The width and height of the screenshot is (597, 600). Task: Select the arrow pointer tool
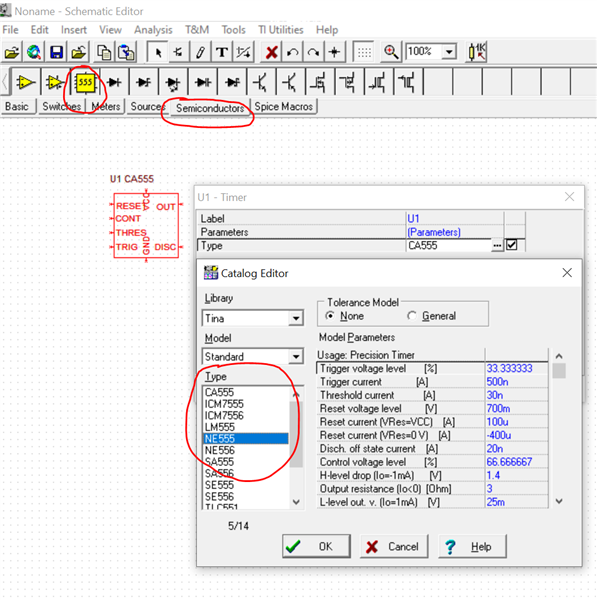[158, 52]
